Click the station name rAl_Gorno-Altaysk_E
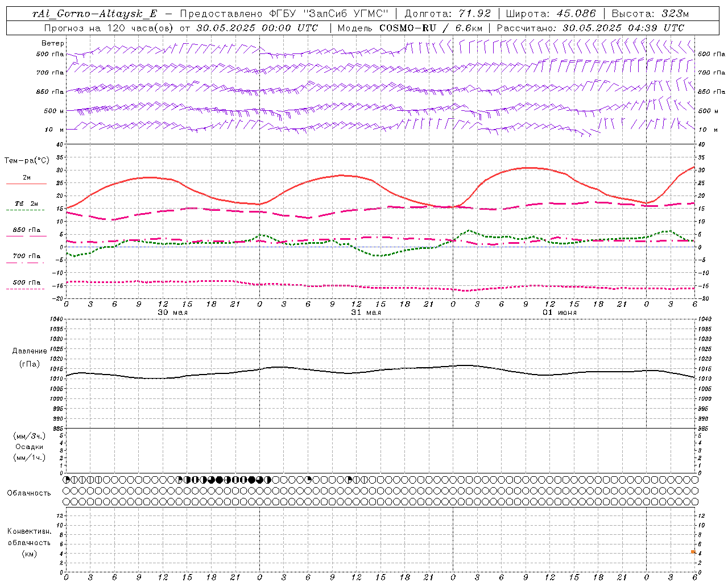 pos(94,14)
